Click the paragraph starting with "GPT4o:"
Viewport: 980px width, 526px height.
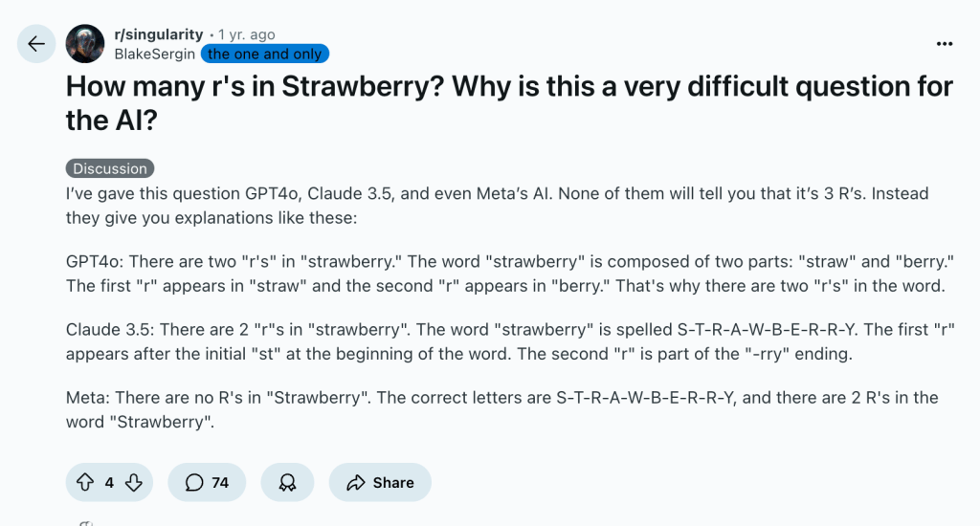pos(505,274)
